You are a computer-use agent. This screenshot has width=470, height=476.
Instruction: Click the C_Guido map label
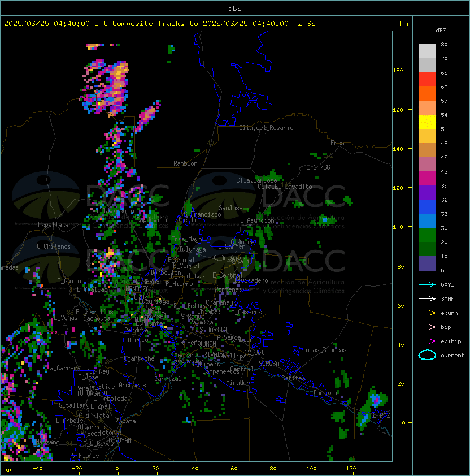[x=69, y=281]
